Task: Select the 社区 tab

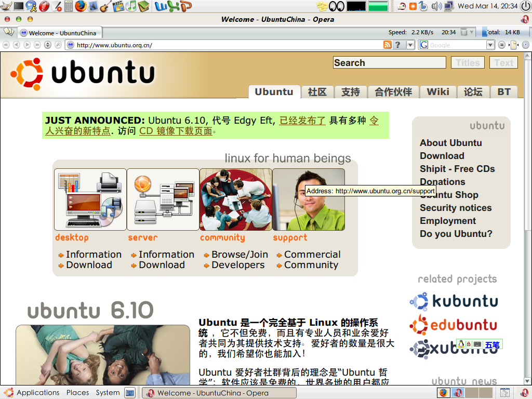Action: (x=317, y=91)
